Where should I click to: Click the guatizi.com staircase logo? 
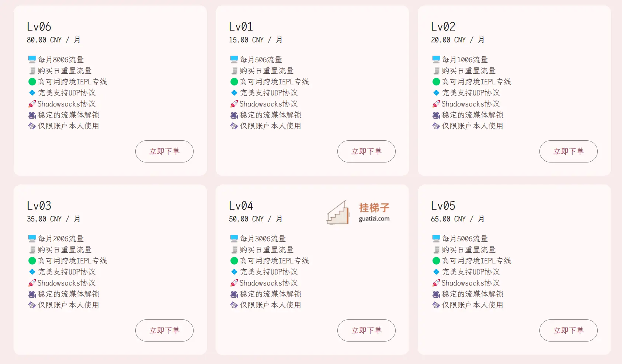tap(338, 212)
